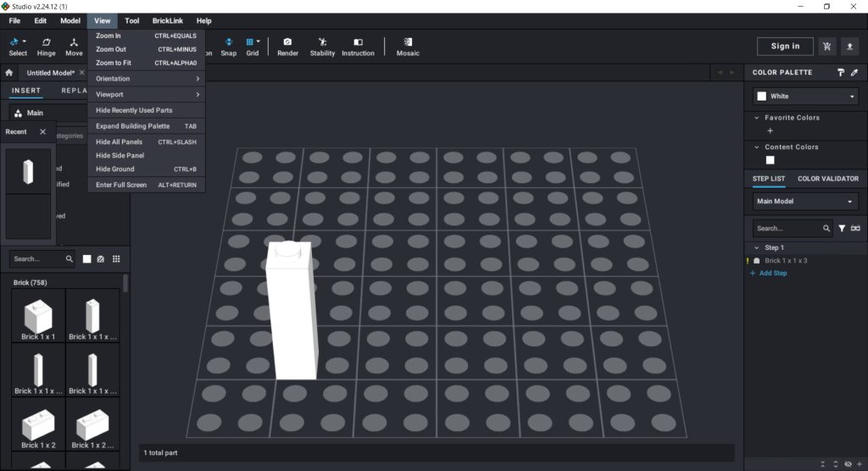868x471 pixels.
Task: Collapse the Content Colors section
Action: point(756,147)
